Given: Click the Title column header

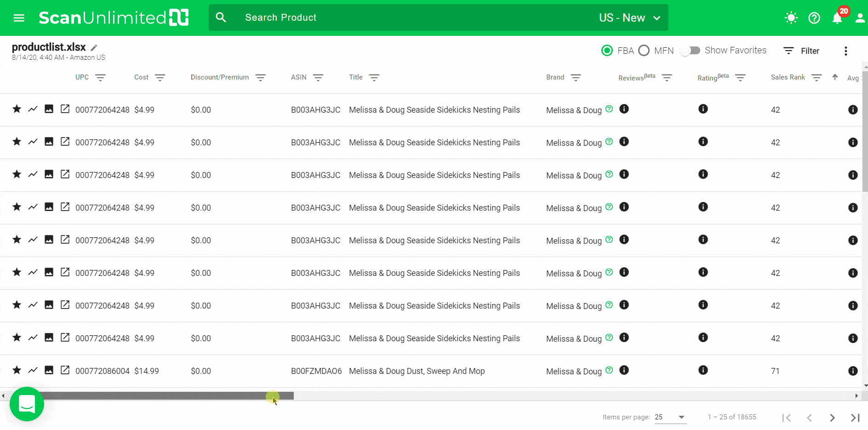Looking at the screenshot, I should pyautogui.click(x=355, y=77).
